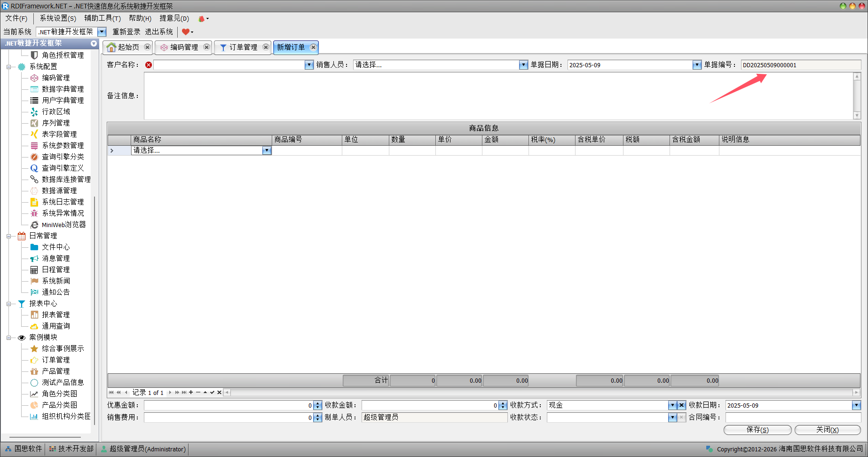Switch to the 订单管理 tab
868x457 pixels.
[243, 47]
